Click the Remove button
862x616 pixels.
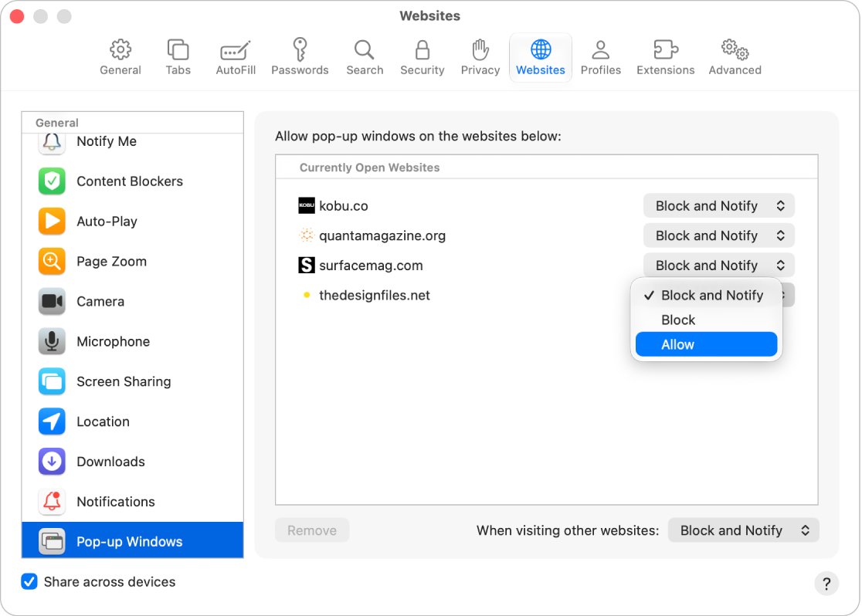pyautogui.click(x=312, y=531)
